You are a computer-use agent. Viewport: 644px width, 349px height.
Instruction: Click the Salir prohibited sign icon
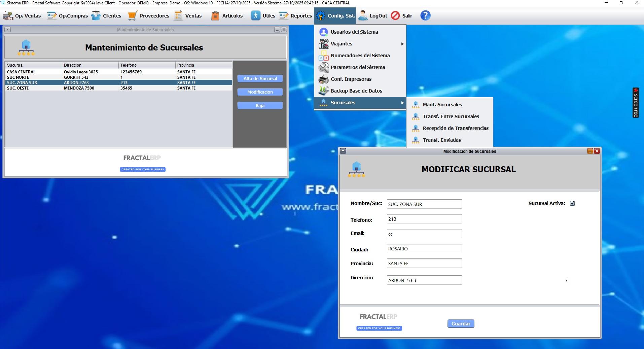(x=395, y=15)
